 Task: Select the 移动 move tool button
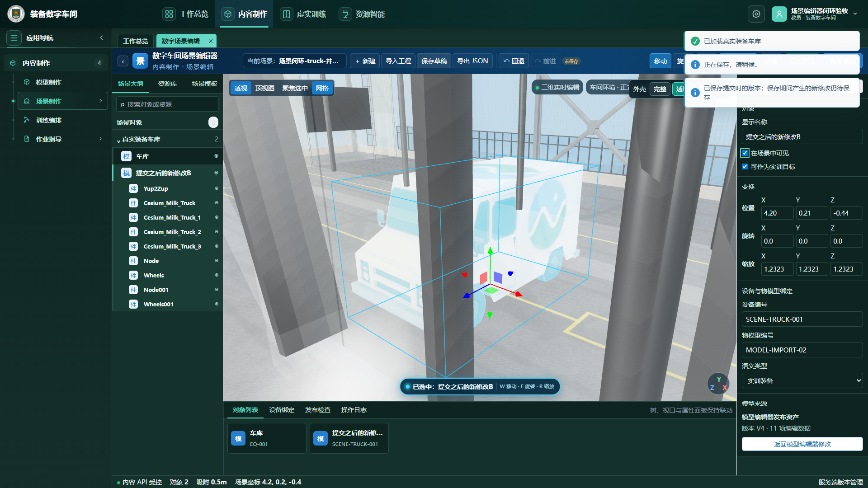[x=660, y=61]
